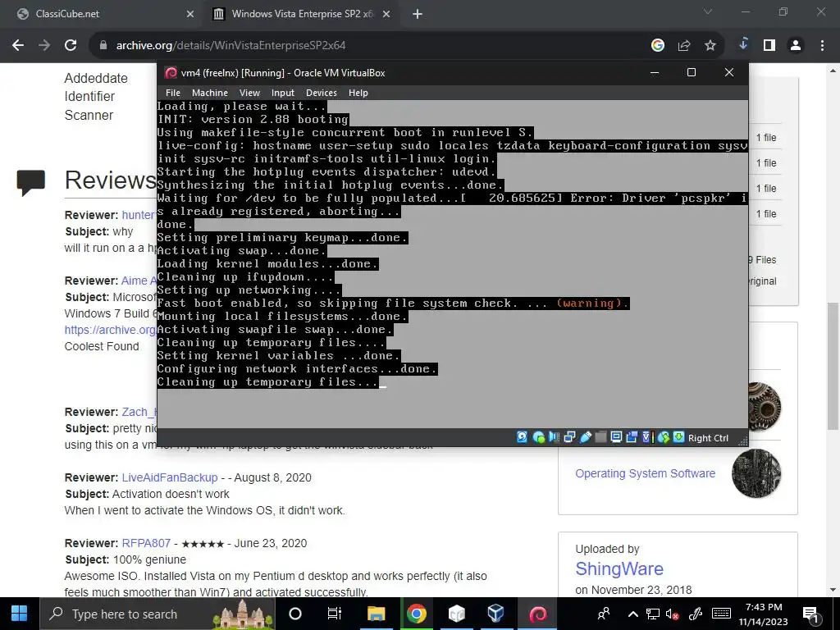840x630 pixels.
Task: Show hidden system tray icons
Action: (633, 614)
